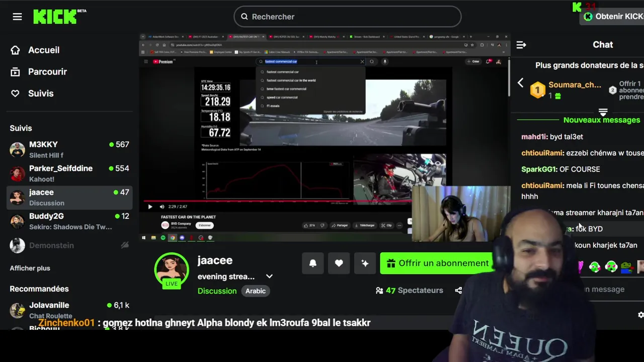
Task: Click the 47 Spectateurs viewer count
Action: coord(409,291)
